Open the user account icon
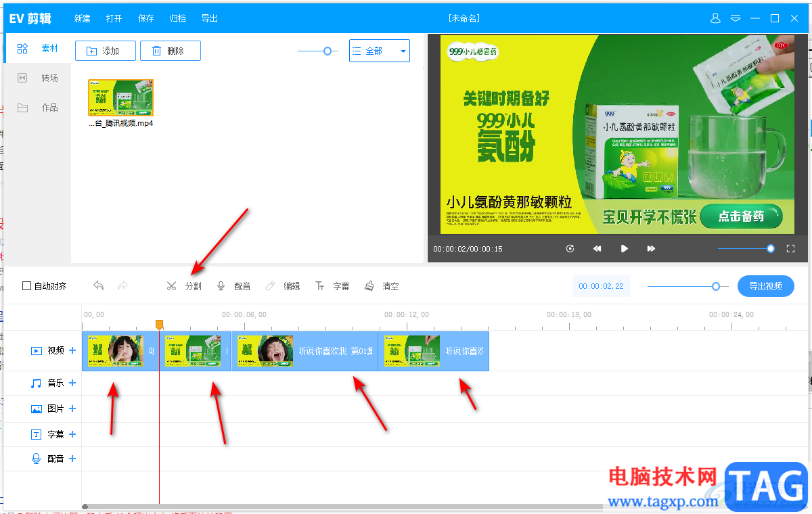 716,18
